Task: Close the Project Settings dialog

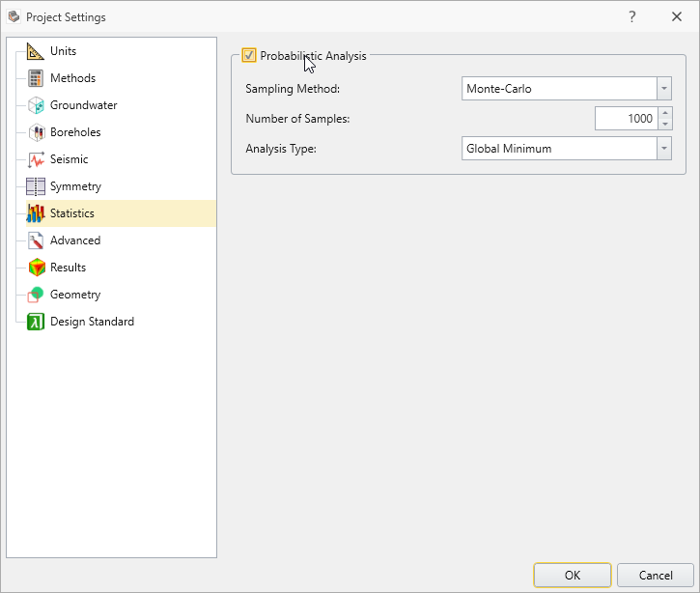Action: [x=677, y=17]
